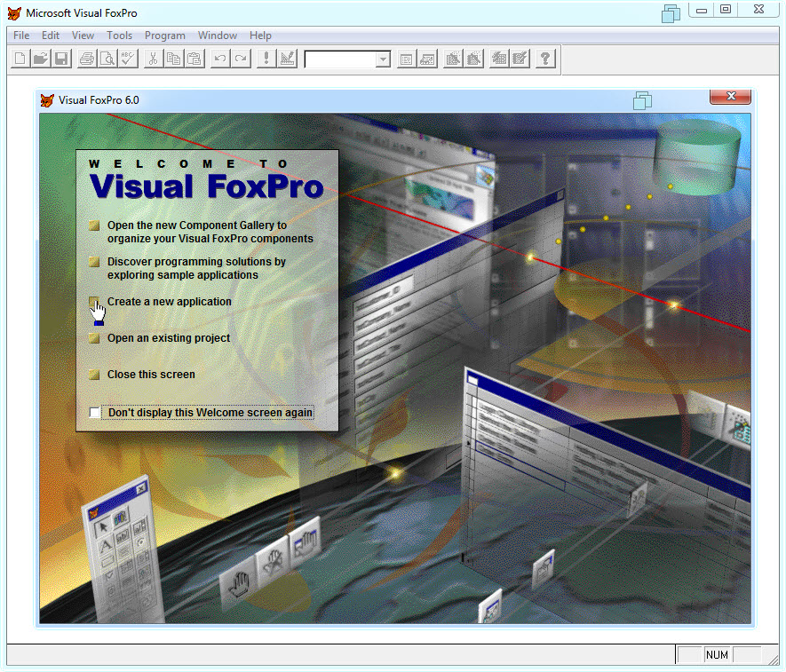Click the New file toolbar icon
The height and width of the screenshot is (672, 786).
click(x=20, y=59)
